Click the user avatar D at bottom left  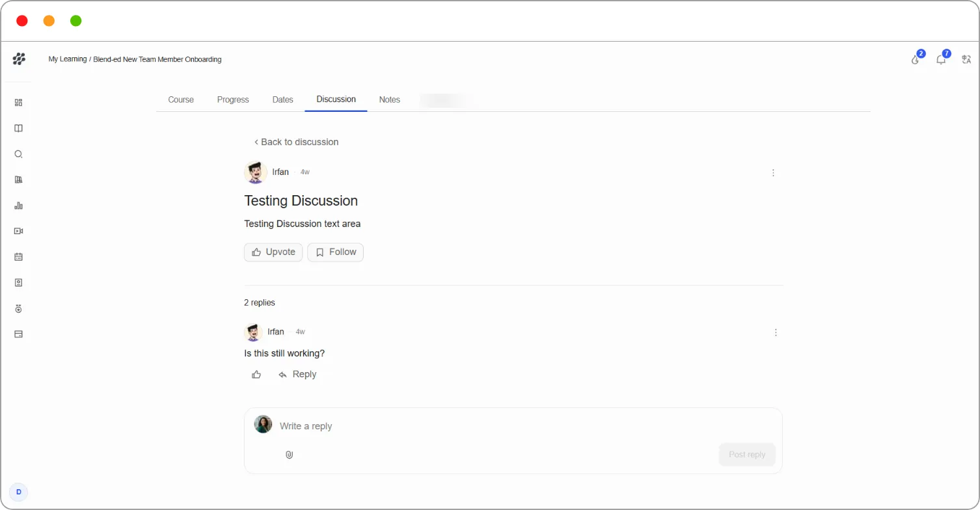tap(18, 492)
